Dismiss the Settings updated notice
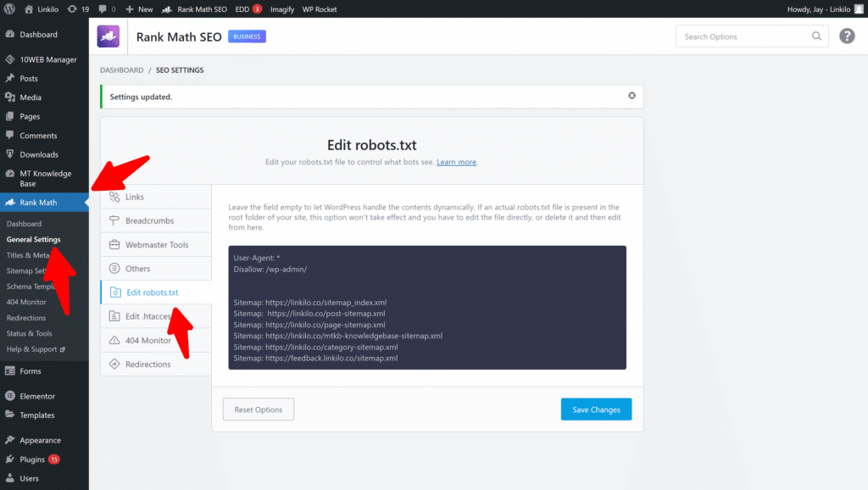 (x=632, y=96)
